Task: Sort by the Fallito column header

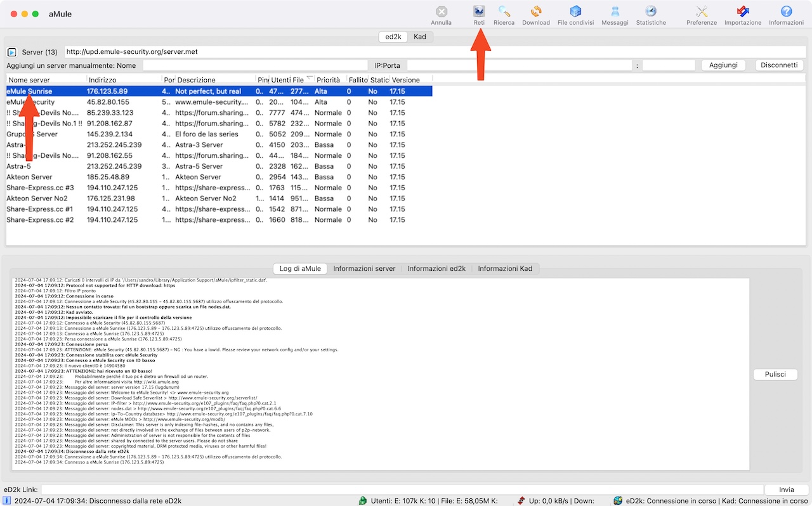Action: tap(358, 80)
